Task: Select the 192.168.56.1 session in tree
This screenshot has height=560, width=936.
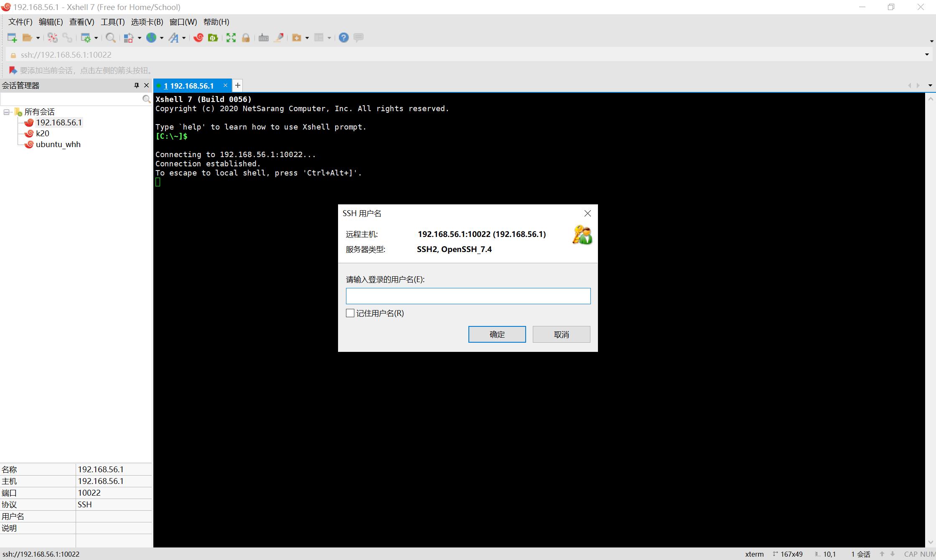Action: (58, 122)
